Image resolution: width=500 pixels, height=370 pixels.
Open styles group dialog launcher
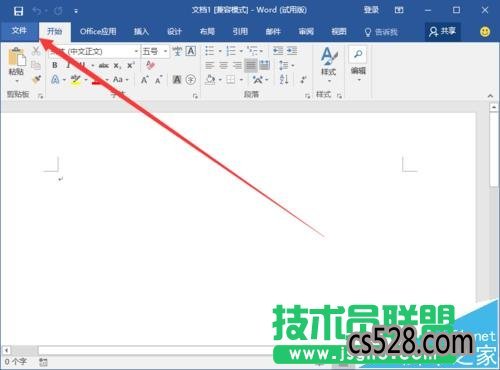point(339,96)
